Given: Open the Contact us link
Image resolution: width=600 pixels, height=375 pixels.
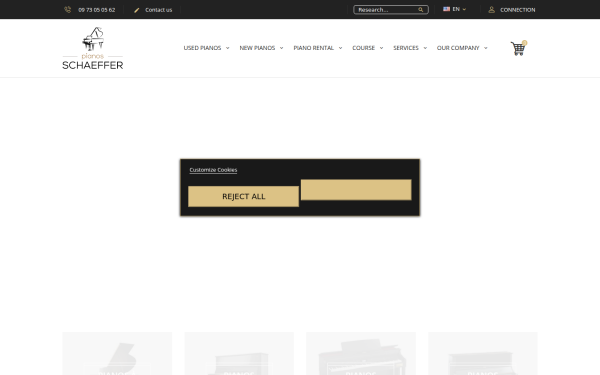Looking at the screenshot, I should 158,10.
